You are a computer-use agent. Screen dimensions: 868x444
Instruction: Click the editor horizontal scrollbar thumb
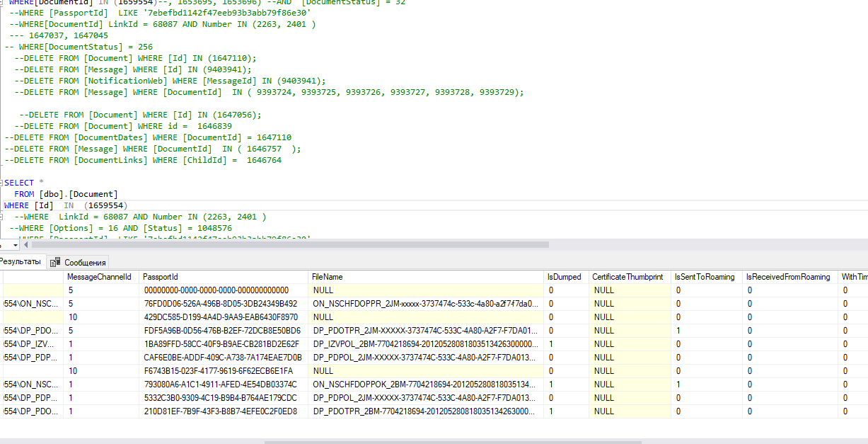290,245
